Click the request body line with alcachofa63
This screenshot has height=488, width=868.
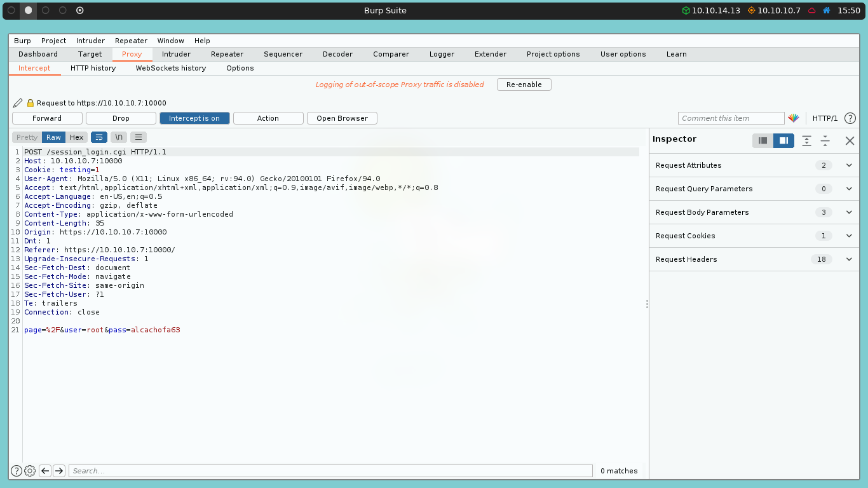click(102, 330)
